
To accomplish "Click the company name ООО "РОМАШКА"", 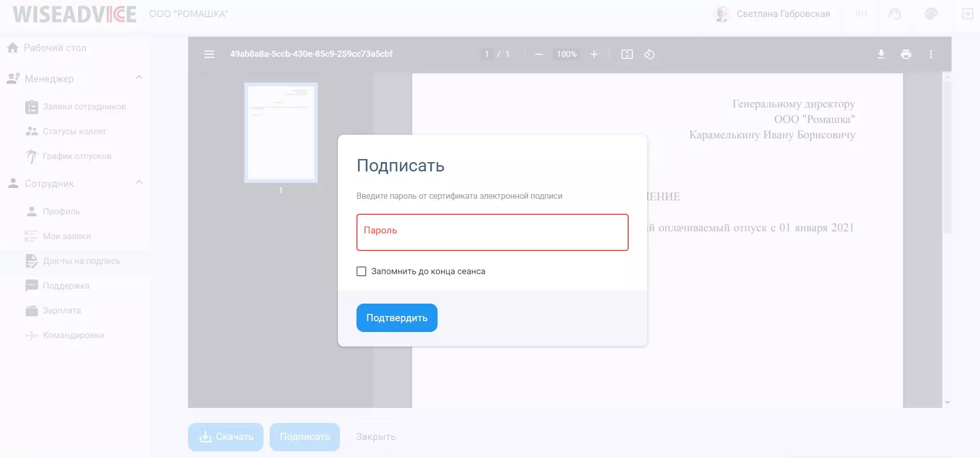I will 189,14.
